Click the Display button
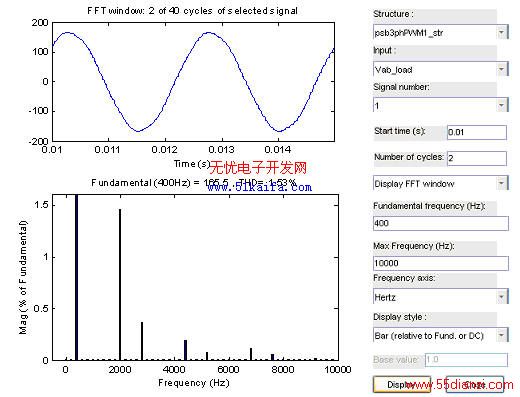Screen dimensions: 520x397 (x=402, y=384)
